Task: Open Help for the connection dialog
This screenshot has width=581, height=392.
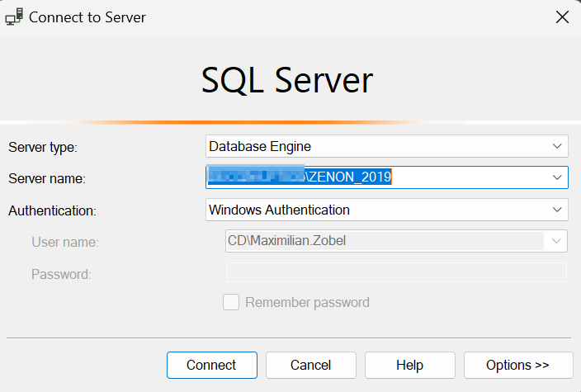Action: click(x=409, y=365)
